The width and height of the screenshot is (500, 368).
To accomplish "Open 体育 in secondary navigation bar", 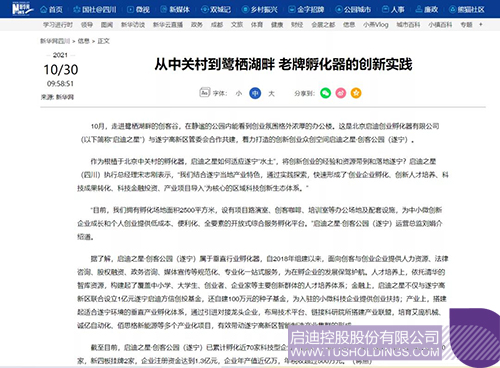I will [257, 25].
